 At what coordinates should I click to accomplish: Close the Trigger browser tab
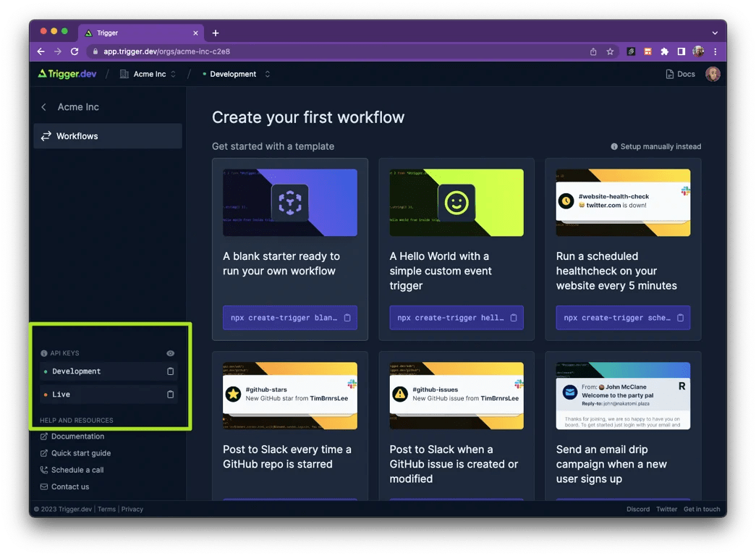click(x=195, y=33)
